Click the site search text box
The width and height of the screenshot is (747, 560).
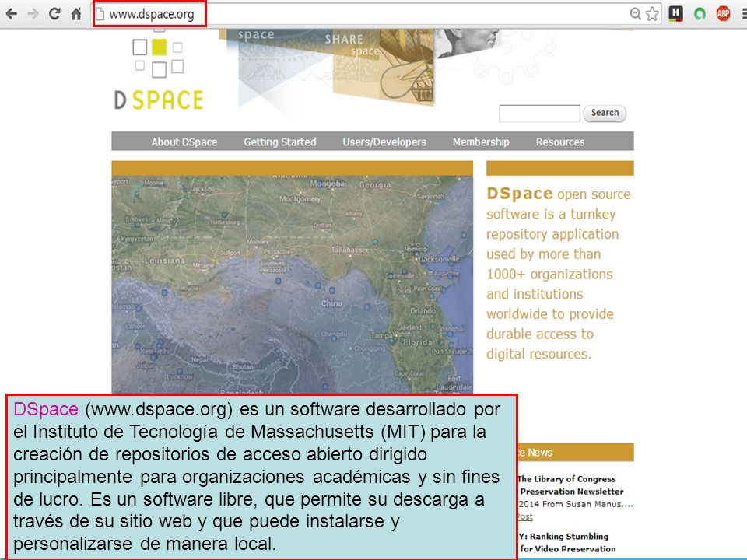[x=539, y=114]
